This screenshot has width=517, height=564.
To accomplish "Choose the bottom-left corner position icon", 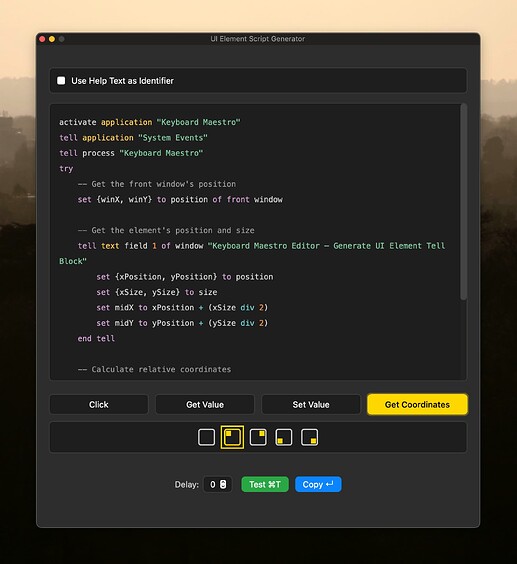I will coord(284,437).
